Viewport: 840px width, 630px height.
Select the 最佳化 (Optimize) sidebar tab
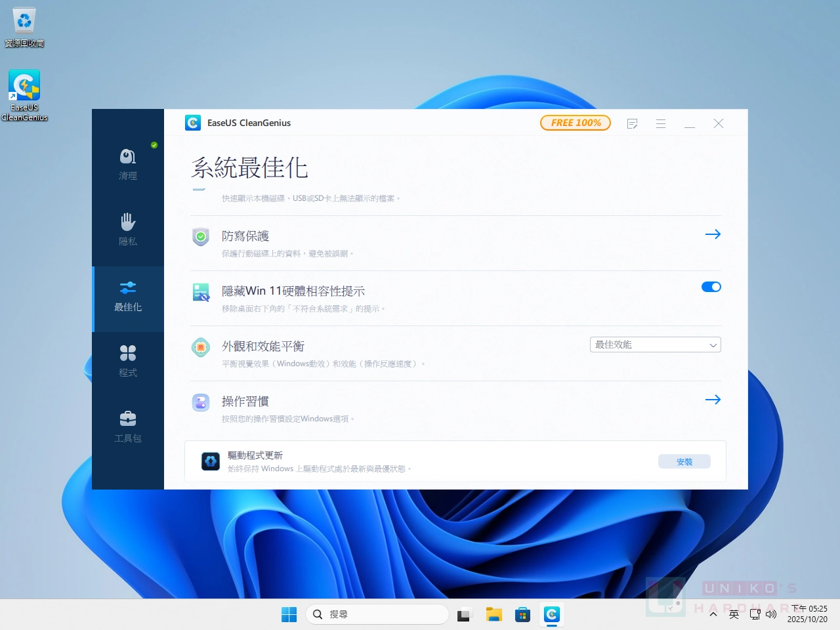coord(128,297)
